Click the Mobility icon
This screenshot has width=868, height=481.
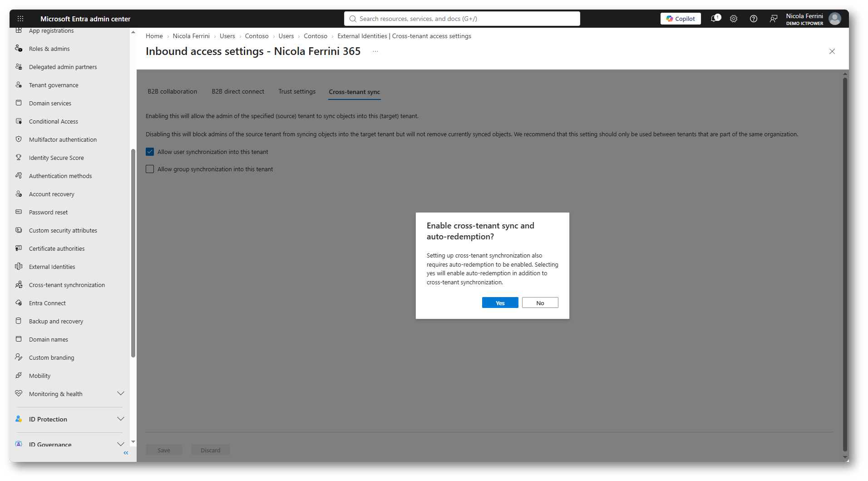(x=19, y=376)
